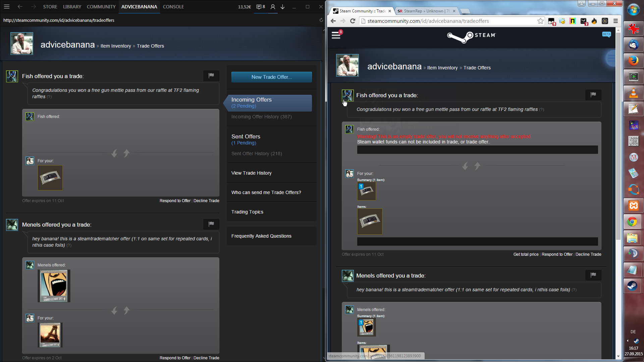This screenshot has width=644, height=362.
Task: Open the Chrome menu with three lines
Action: 615,21
